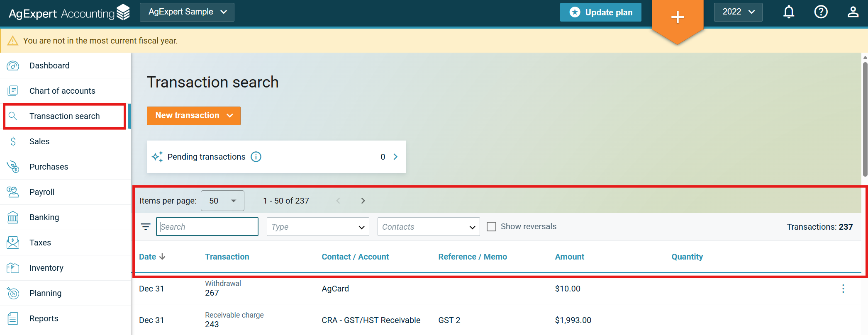Click the Banking building icon
The width and height of the screenshot is (868, 335).
point(13,217)
